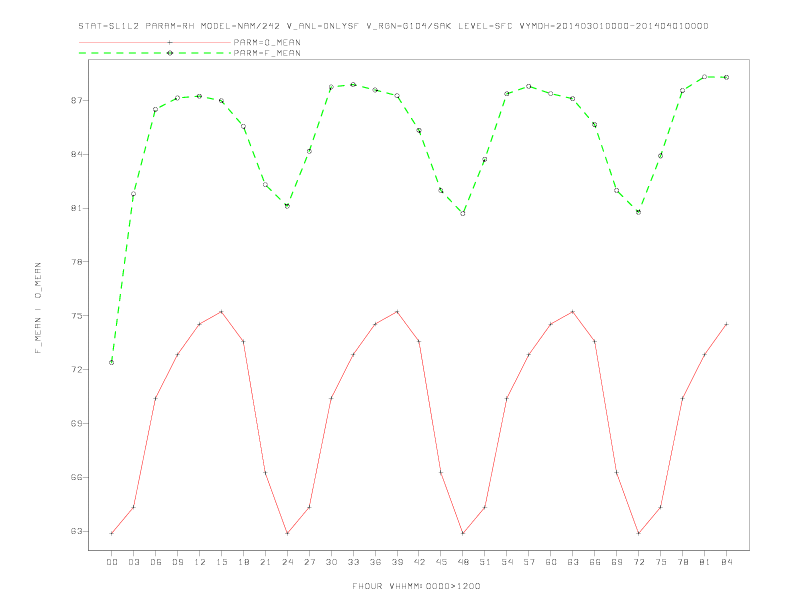792x612 pixels.
Task: Select the green dashed legend line sample
Action: [155, 53]
